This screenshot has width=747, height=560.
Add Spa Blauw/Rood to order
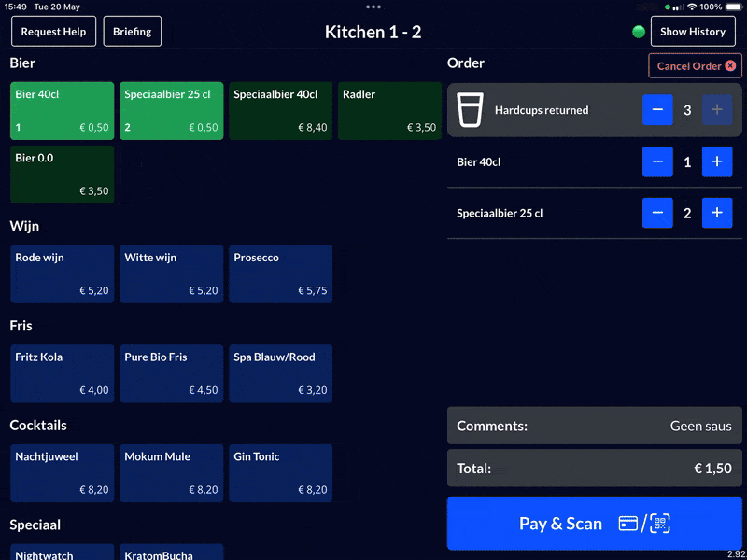tap(281, 374)
